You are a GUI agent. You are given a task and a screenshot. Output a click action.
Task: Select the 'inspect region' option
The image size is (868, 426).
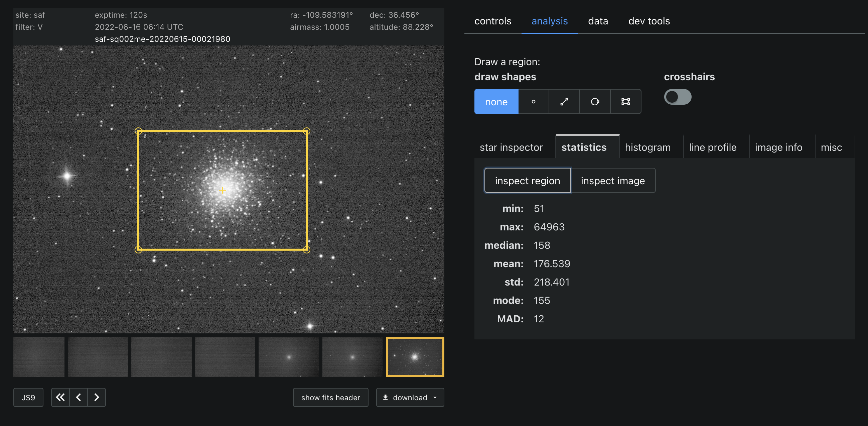tap(527, 181)
